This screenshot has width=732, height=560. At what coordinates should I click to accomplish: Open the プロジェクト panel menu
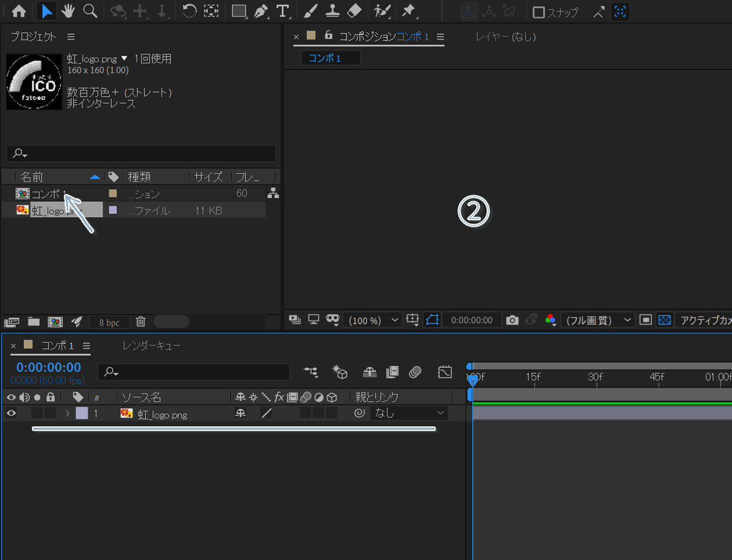coord(71,37)
